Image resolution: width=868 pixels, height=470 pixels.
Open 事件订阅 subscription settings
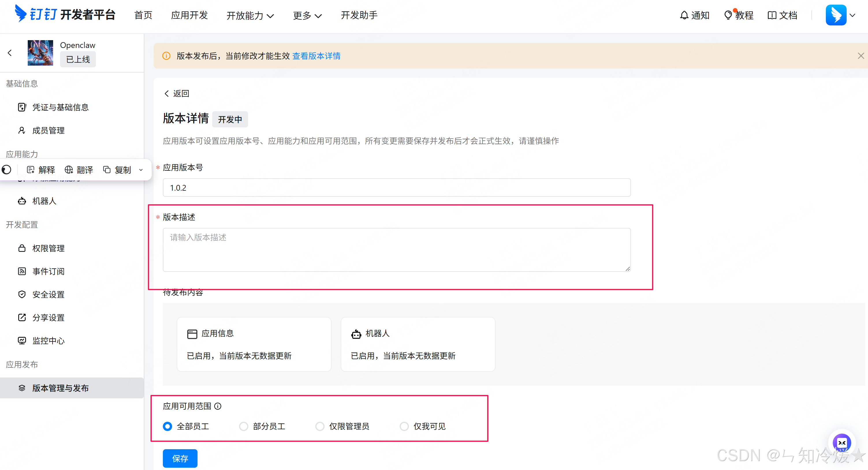pos(48,271)
